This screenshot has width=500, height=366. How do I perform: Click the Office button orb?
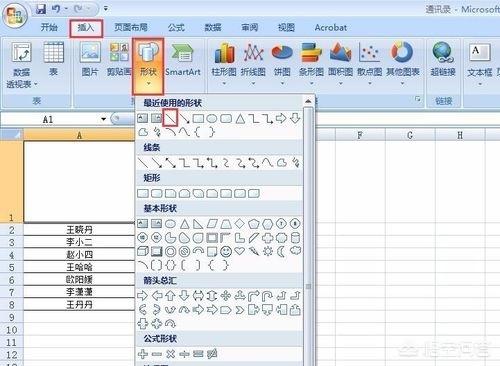[14, 15]
